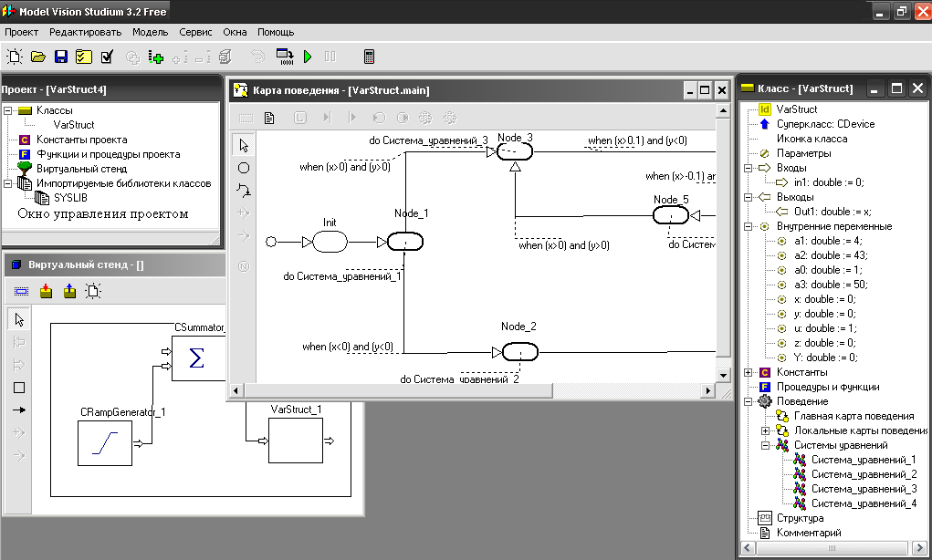The width and height of the screenshot is (932, 560).
Task: Expand the Константы node in class tree
Action: tap(749, 372)
